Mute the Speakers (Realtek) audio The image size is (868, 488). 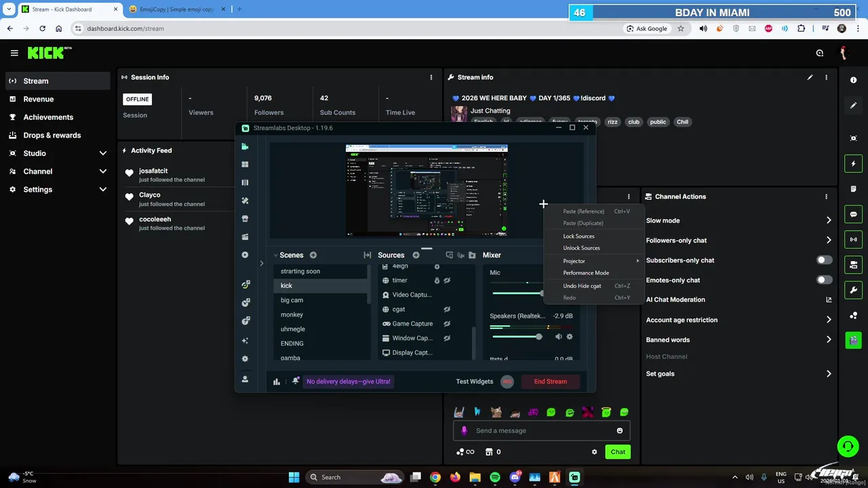559,336
